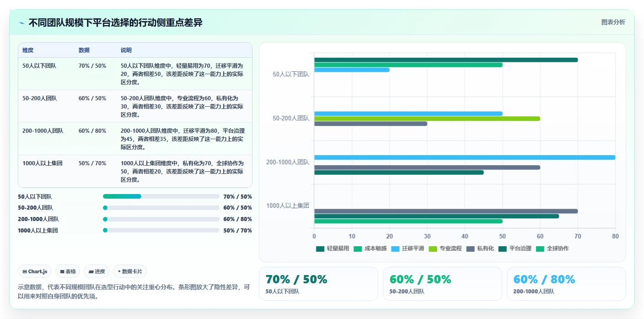644x319 pixels.
Task: Click the 50人以下团队 progress bar
Action: pyautogui.click(x=161, y=196)
